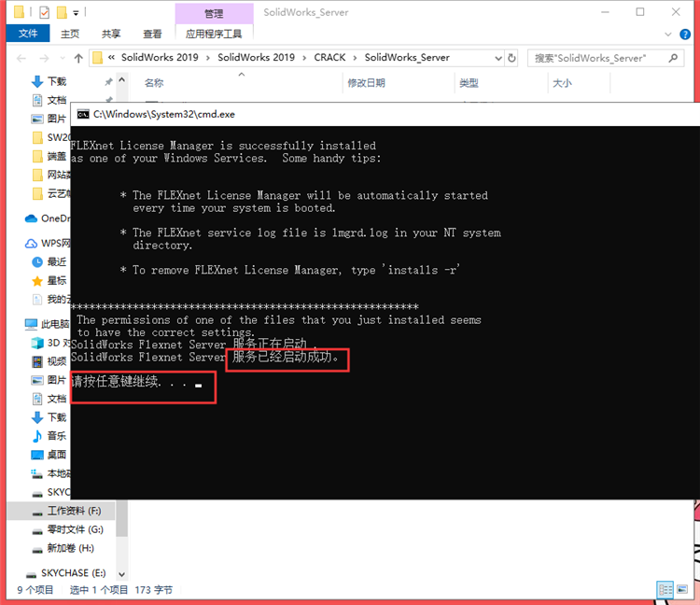This screenshot has height=605, width=700.
Task: Click quick access toolbar properties icon
Action: pyautogui.click(x=44, y=12)
